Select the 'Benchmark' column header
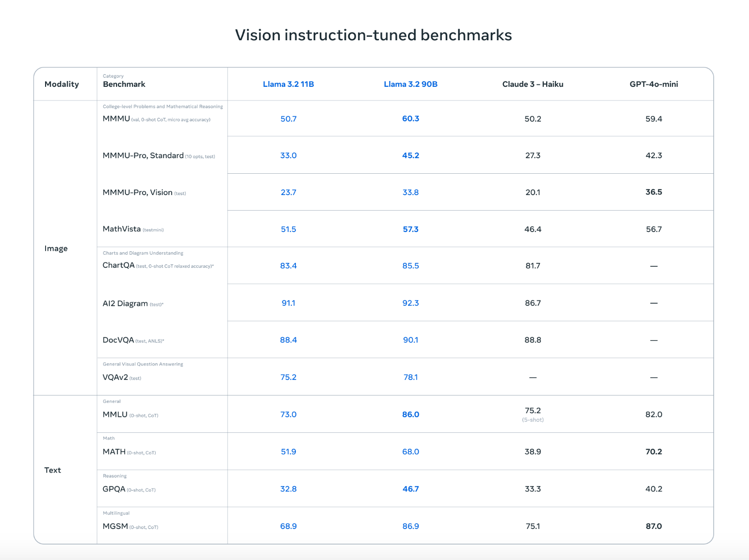The width and height of the screenshot is (749, 560). click(124, 84)
